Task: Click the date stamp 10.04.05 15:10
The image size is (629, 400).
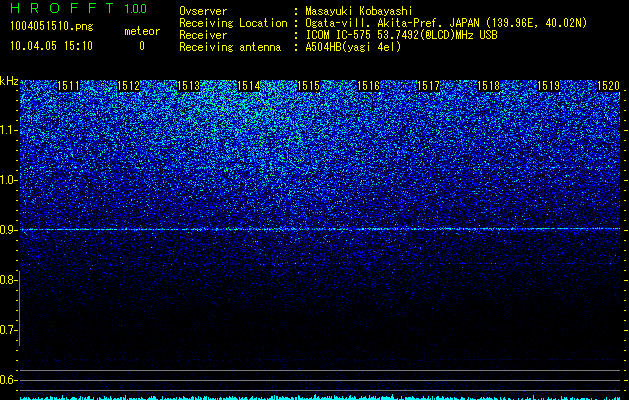Action: click(x=51, y=46)
